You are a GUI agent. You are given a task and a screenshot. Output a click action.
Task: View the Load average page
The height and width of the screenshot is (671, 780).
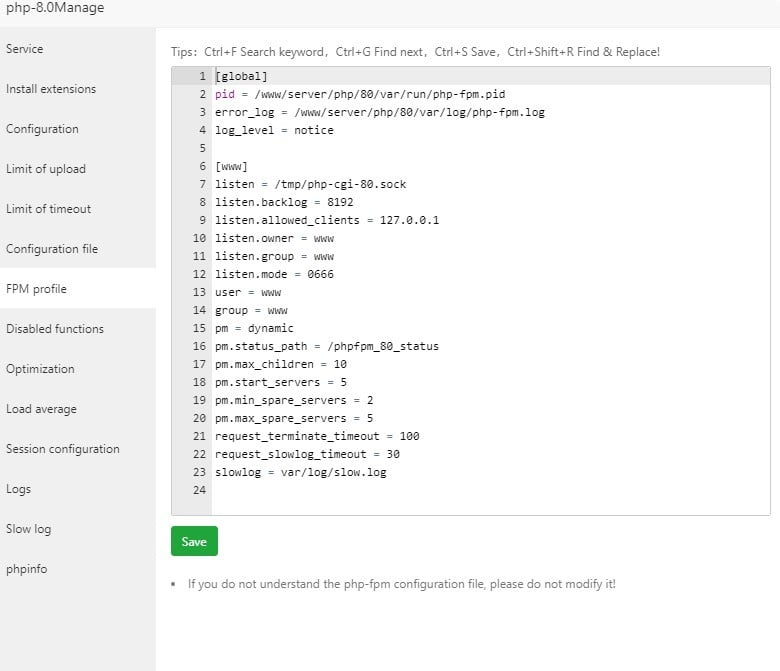(41, 409)
